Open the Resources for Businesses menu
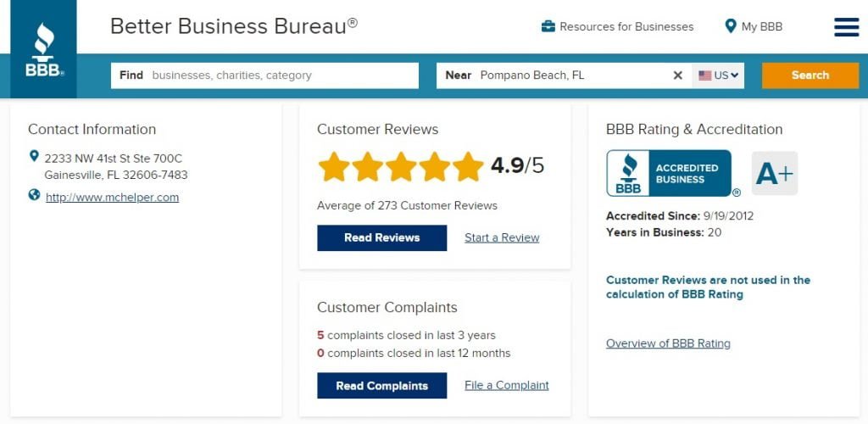The height and width of the screenshot is (424, 868). click(x=626, y=26)
